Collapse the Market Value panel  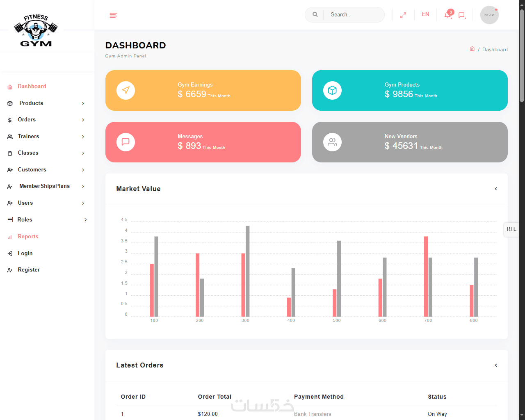[496, 189]
